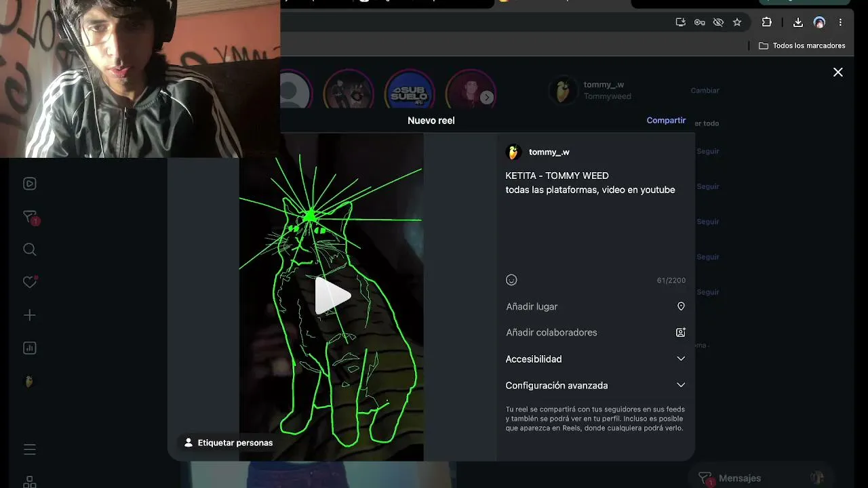Click the crossed-eye icon in address bar
This screenshot has width=868, height=488.
tap(718, 22)
